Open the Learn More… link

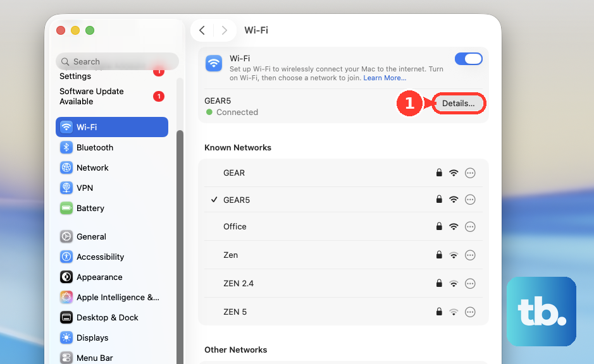(x=385, y=78)
